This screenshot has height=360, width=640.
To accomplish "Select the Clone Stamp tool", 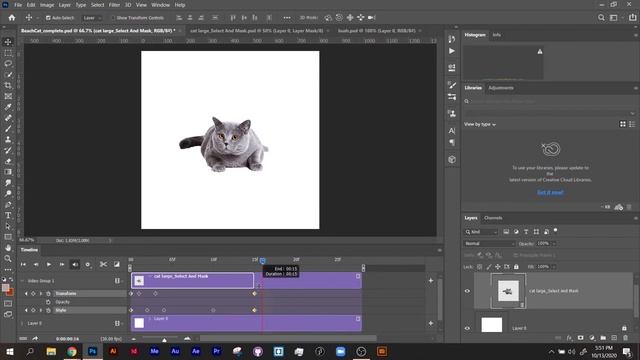I will [x=8, y=139].
